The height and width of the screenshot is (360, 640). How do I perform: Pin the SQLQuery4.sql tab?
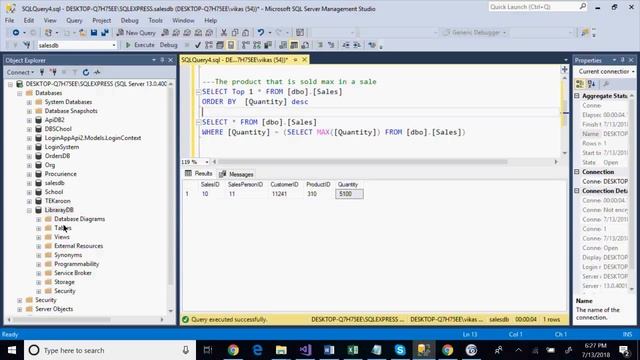295,60
